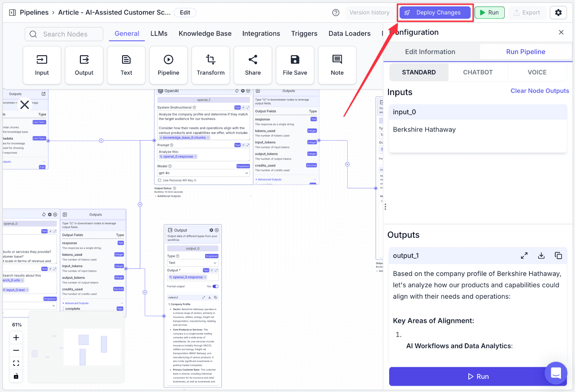Open OpenAI node settings gear
The image size is (575, 392).
[x=243, y=91]
